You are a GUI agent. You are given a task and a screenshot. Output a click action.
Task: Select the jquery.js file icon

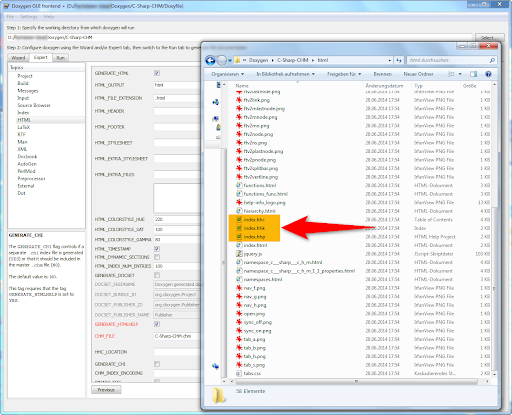point(239,254)
